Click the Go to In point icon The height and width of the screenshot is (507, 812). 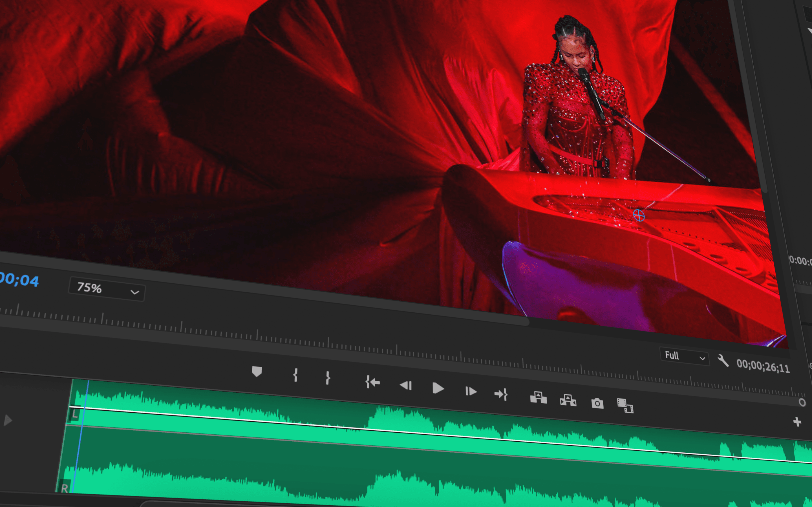tap(372, 382)
